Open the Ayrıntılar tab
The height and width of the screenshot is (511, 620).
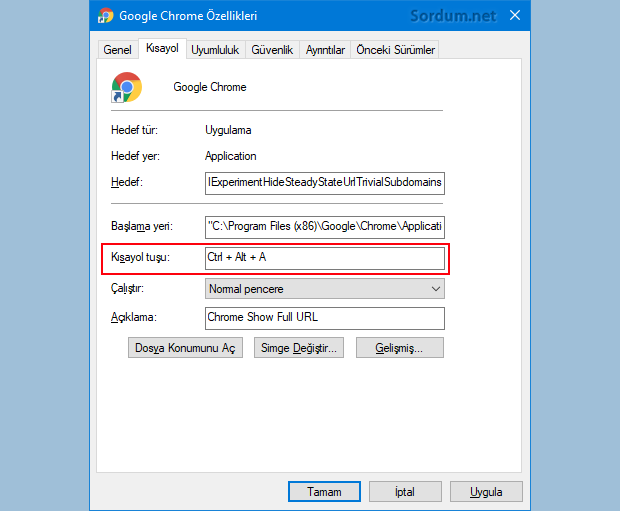click(x=325, y=50)
